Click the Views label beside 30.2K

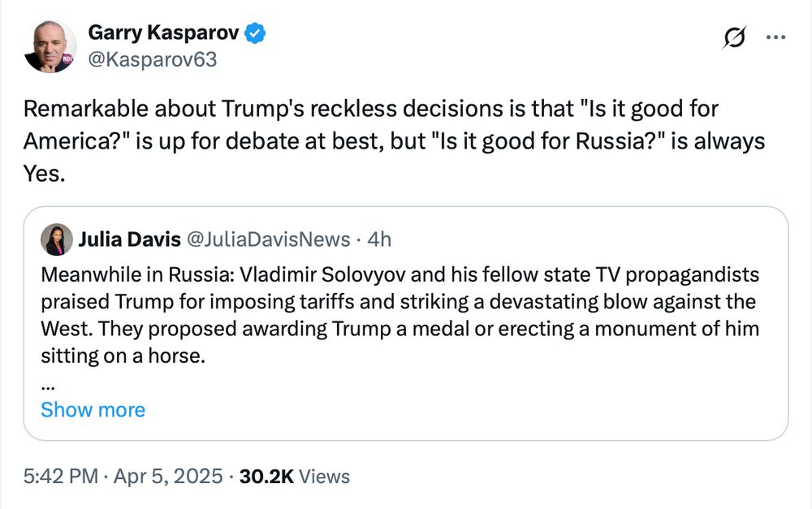[324, 477]
